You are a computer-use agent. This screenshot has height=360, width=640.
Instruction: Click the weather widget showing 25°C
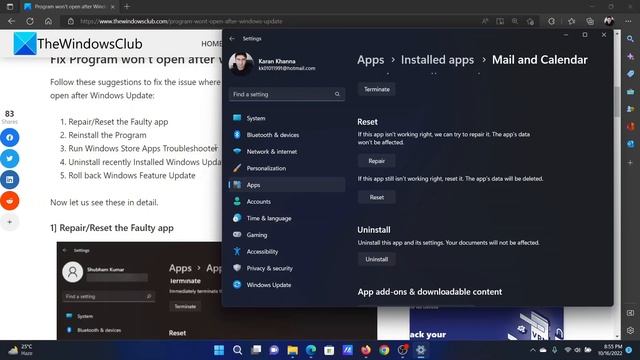pos(20,350)
